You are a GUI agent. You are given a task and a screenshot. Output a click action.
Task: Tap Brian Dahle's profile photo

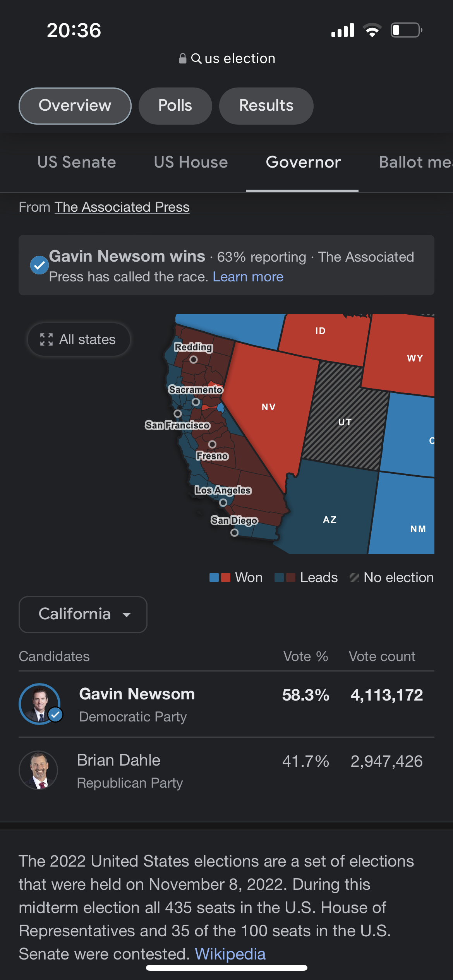tap(38, 770)
